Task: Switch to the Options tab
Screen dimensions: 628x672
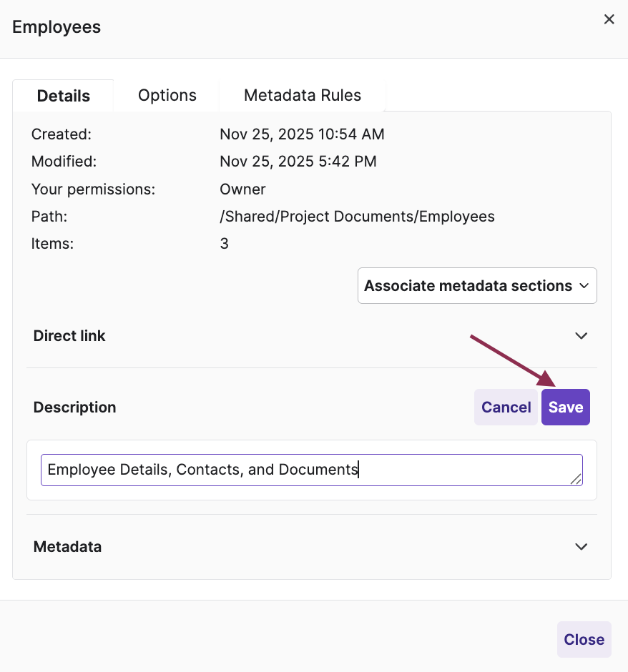Action: (x=167, y=95)
